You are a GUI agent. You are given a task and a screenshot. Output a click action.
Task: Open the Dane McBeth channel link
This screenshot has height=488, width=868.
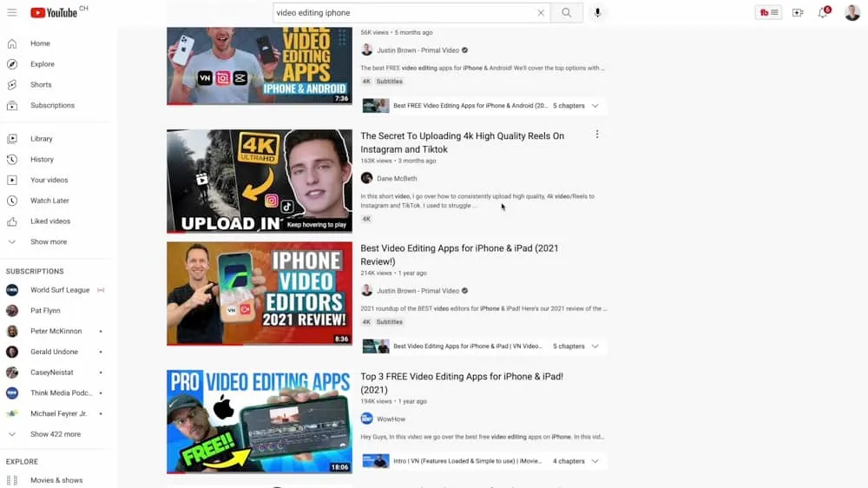tap(397, 178)
